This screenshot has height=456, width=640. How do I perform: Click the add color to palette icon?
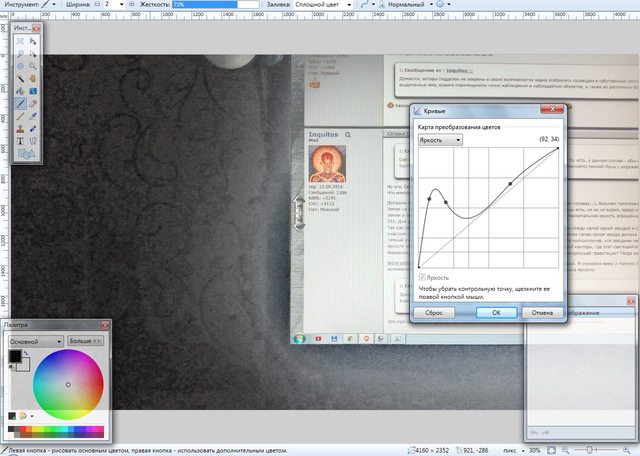point(12,416)
